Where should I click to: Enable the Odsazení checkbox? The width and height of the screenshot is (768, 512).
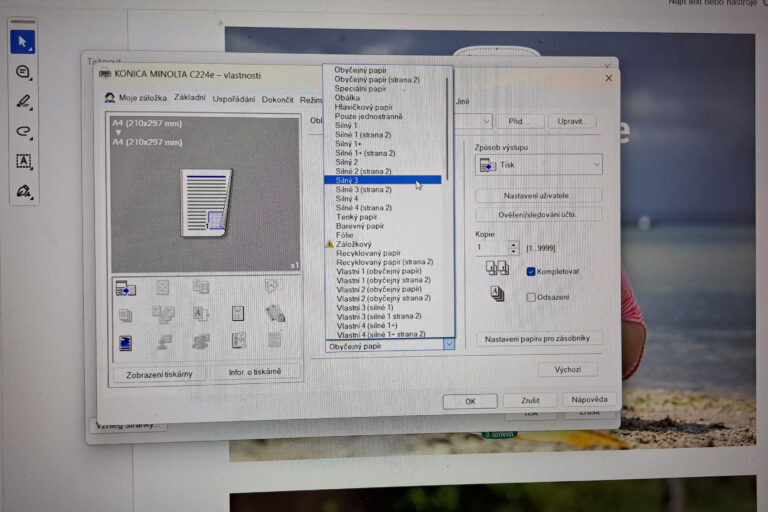coord(531,297)
